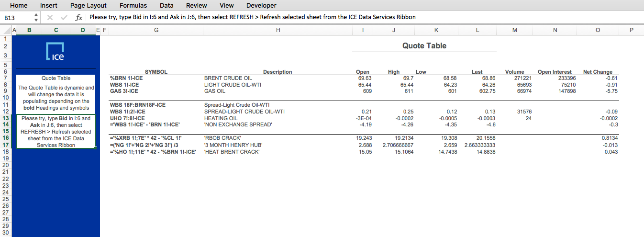Cancel formula entry with X icon
The height and width of the screenshot is (237, 644).
point(50,17)
